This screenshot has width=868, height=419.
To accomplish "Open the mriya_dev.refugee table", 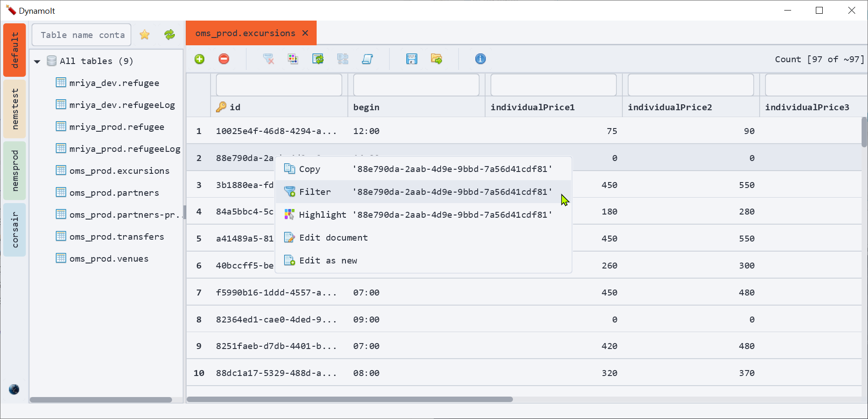I will coord(114,83).
